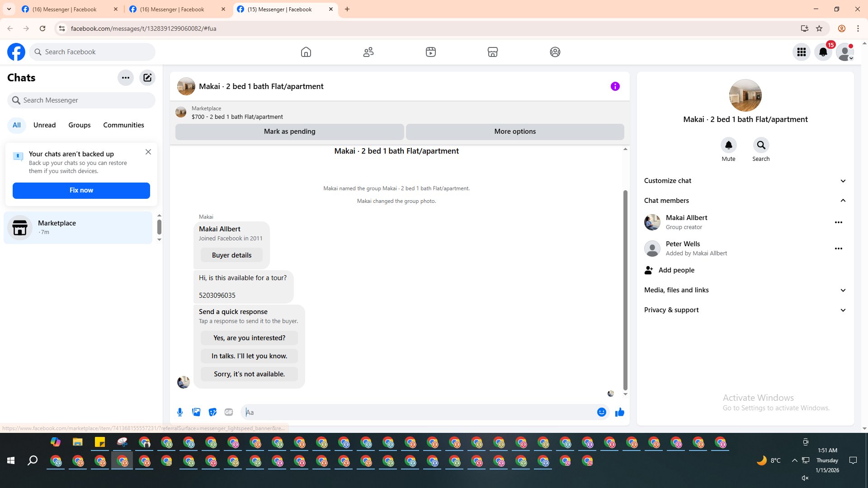Send a thumbs up like

click(619, 412)
